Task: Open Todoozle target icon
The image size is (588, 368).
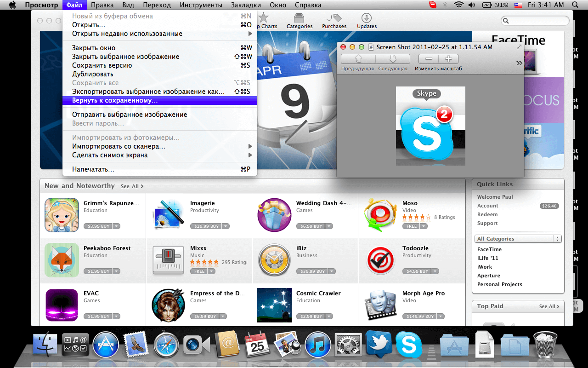Action: tap(380, 260)
